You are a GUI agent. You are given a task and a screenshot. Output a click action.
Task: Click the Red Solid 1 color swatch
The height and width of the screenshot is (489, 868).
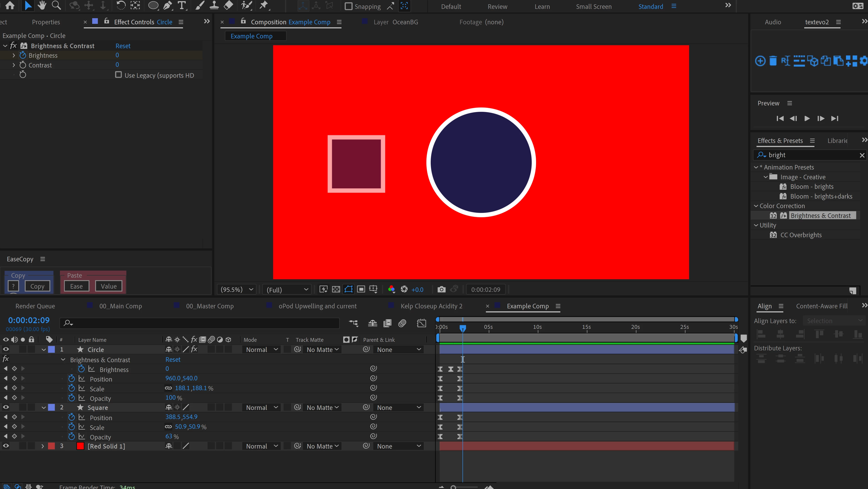(80, 446)
